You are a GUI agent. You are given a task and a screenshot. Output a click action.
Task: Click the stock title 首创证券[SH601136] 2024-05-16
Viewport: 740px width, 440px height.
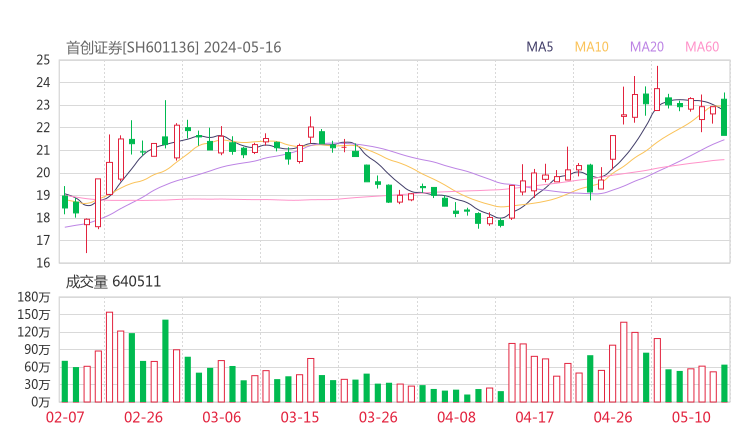pos(173,47)
